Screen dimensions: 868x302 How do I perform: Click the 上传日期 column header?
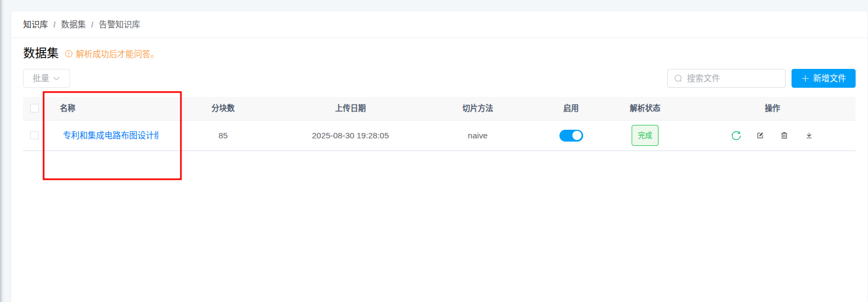tap(350, 108)
